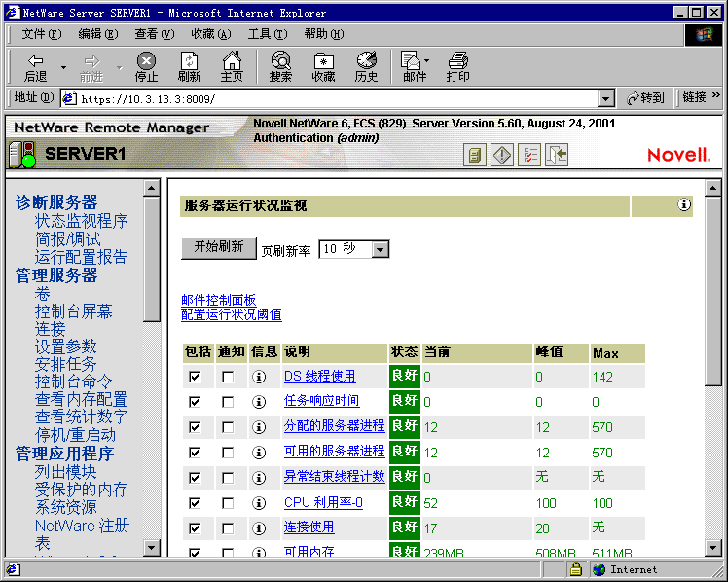The image size is (728, 582).
Task: Open the 收藏(A) menu
Action: click(x=211, y=34)
